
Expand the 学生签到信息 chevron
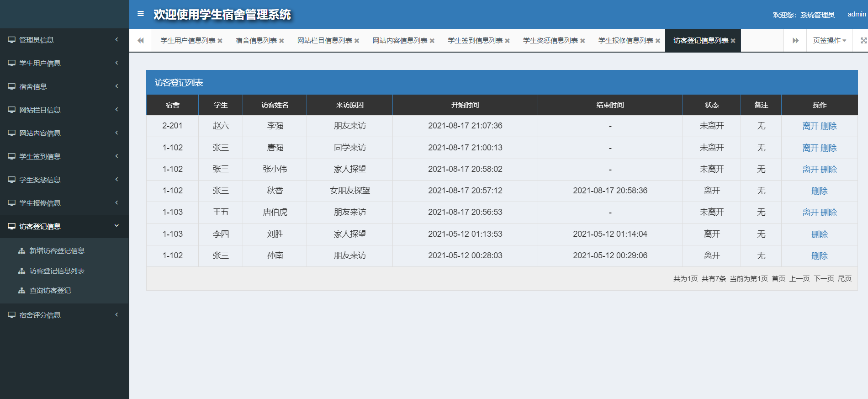pyautogui.click(x=116, y=156)
